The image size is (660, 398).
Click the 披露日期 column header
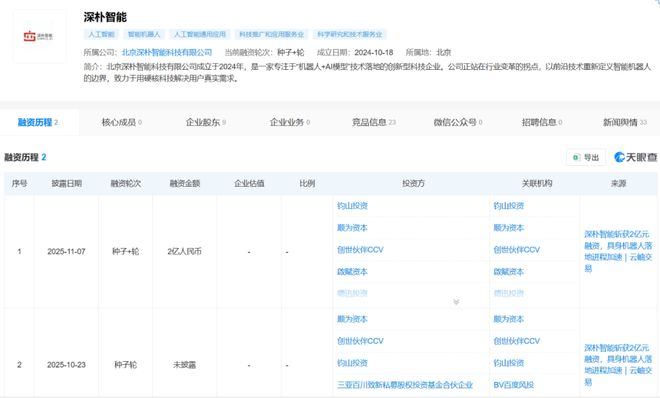coord(67,183)
